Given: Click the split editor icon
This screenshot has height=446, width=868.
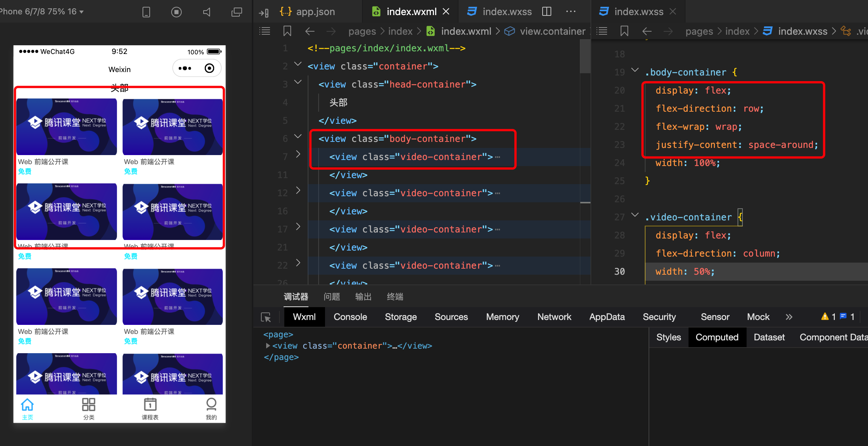Looking at the screenshot, I should (x=547, y=12).
